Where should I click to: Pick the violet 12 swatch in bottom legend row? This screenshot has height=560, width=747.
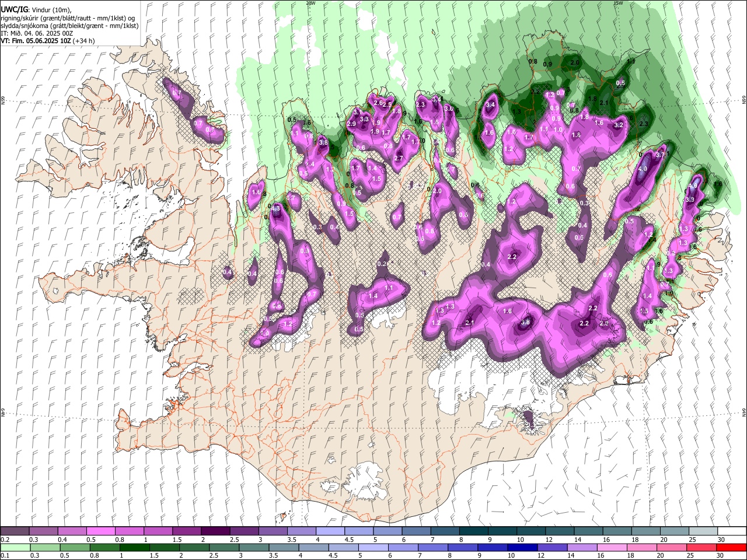552,547
